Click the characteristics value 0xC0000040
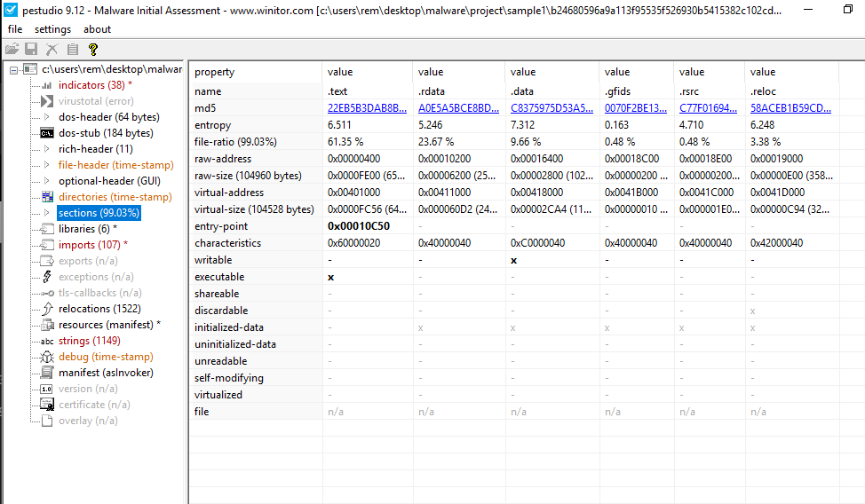 point(538,243)
